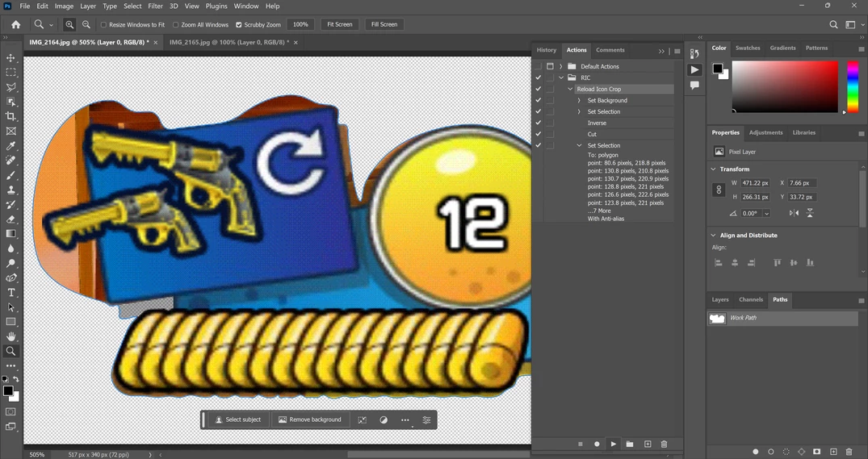Enable Zoom All Windows checkbox
This screenshot has width=868, height=459.
pyautogui.click(x=175, y=25)
